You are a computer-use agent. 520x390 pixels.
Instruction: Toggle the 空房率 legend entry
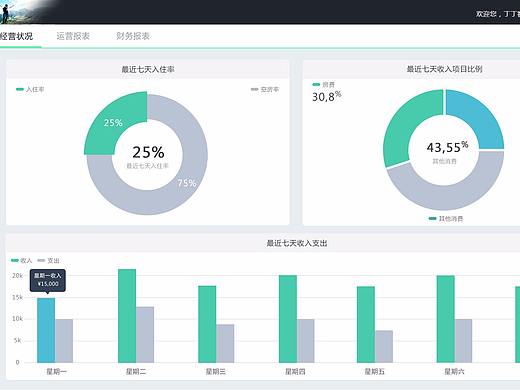(x=265, y=89)
